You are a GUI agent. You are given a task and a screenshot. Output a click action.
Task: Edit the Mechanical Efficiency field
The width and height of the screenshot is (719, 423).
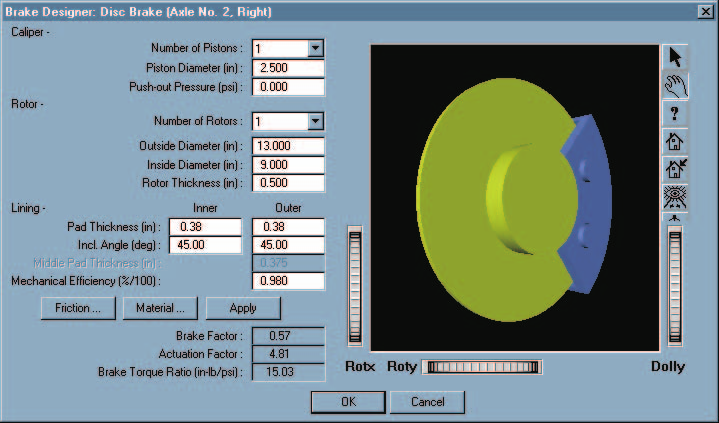coord(288,281)
